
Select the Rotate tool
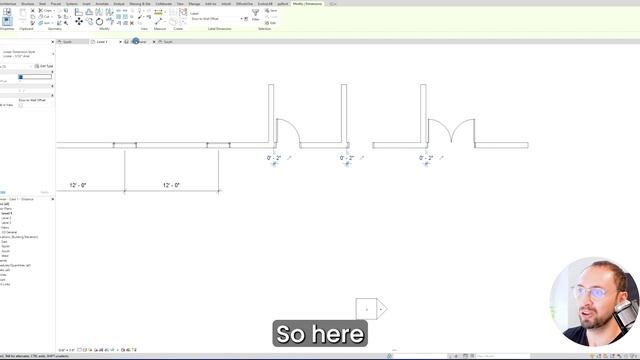[99, 21]
